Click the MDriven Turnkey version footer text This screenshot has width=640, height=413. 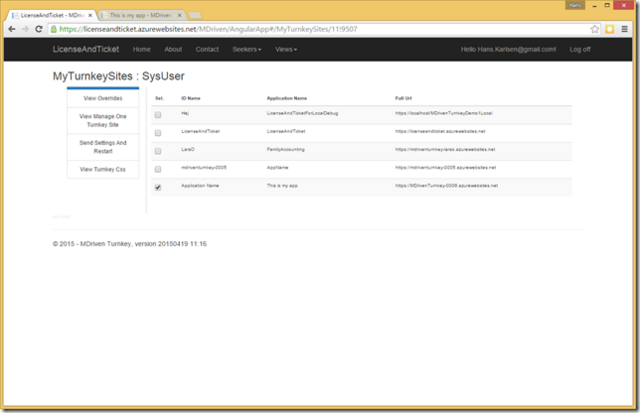(x=129, y=244)
